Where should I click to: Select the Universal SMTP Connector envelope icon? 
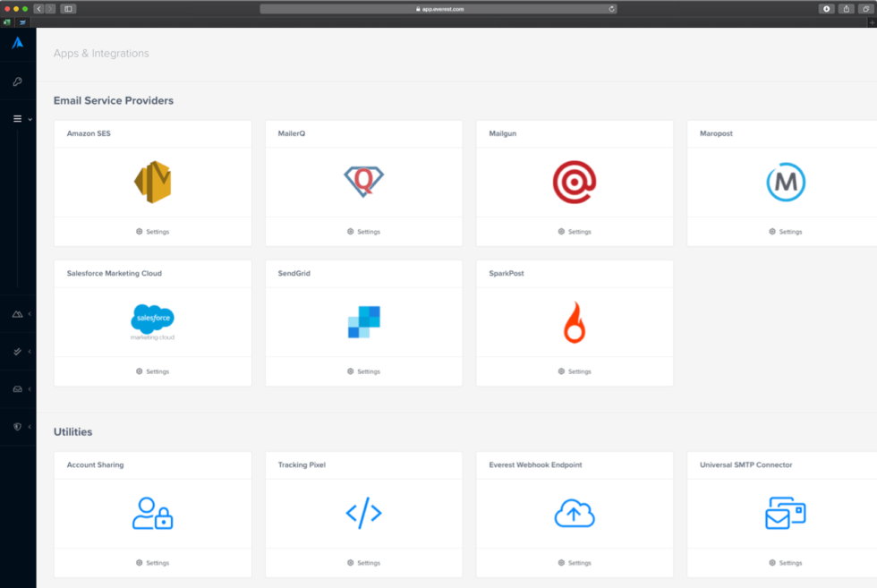[x=785, y=513]
